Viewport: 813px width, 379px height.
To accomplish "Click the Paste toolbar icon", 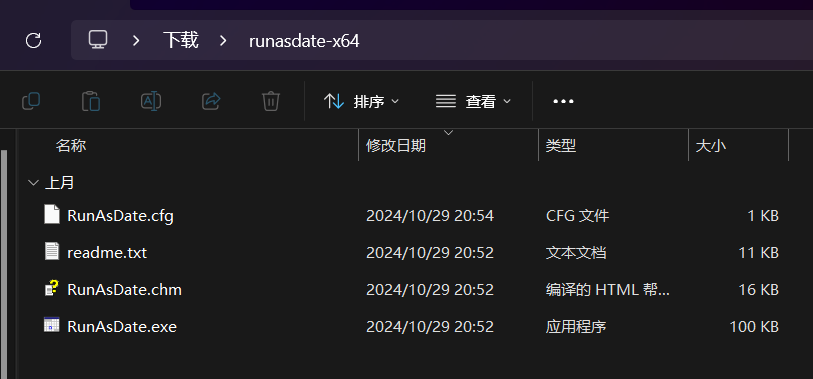I will pyautogui.click(x=91, y=101).
